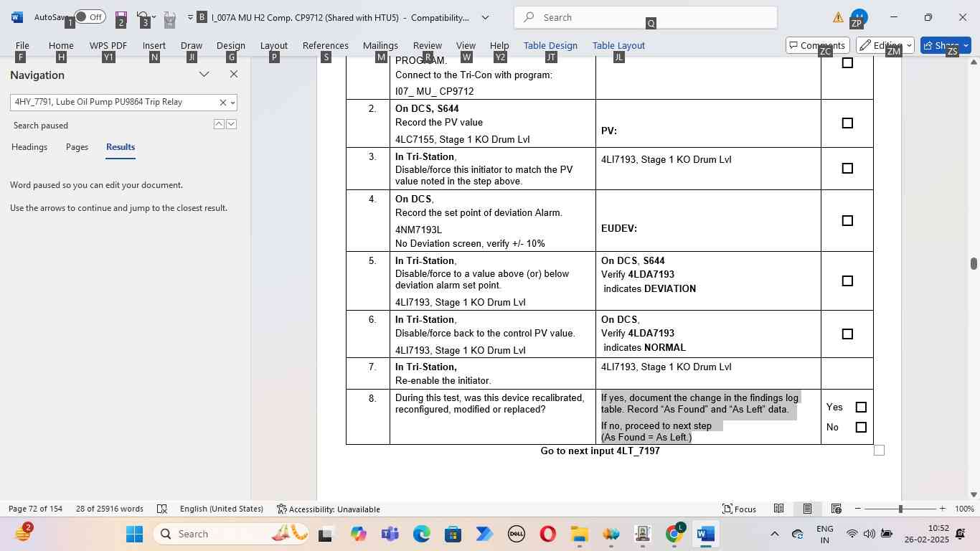Switch to the Home tab

pos(61,45)
